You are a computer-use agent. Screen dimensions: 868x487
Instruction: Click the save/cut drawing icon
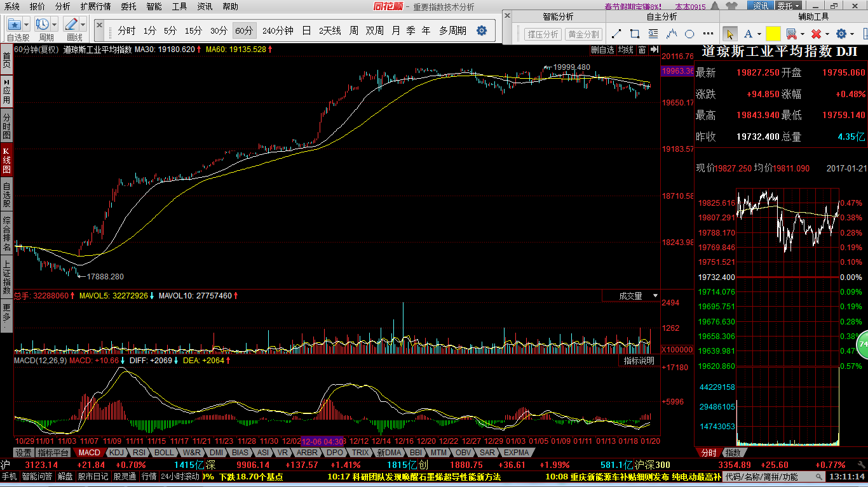coord(791,34)
